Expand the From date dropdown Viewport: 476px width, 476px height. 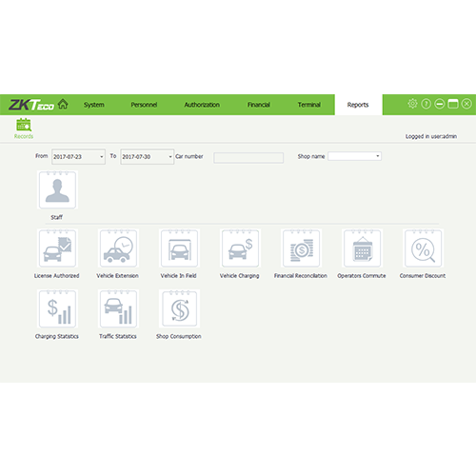(x=102, y=157)
